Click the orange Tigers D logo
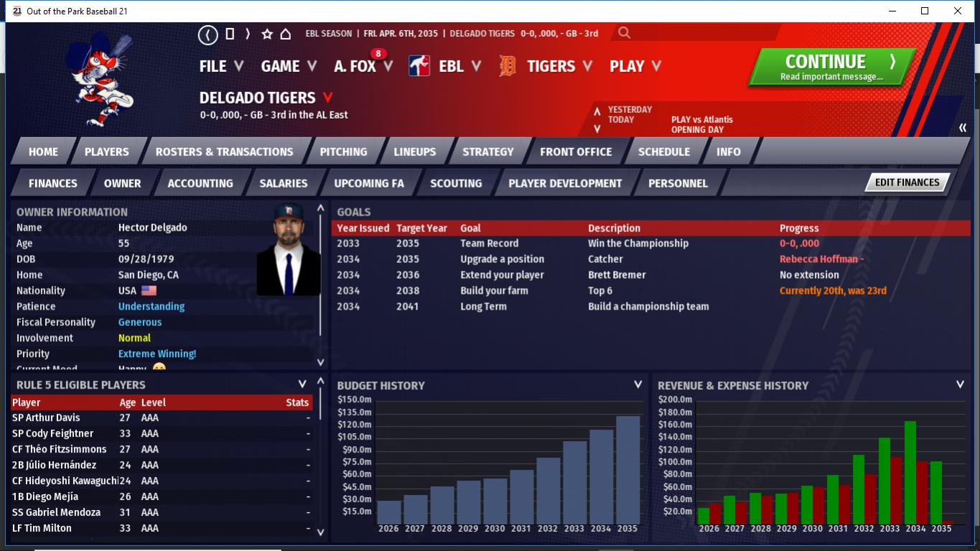The width and height of the screenshot is (980, 551). (508, 66)
